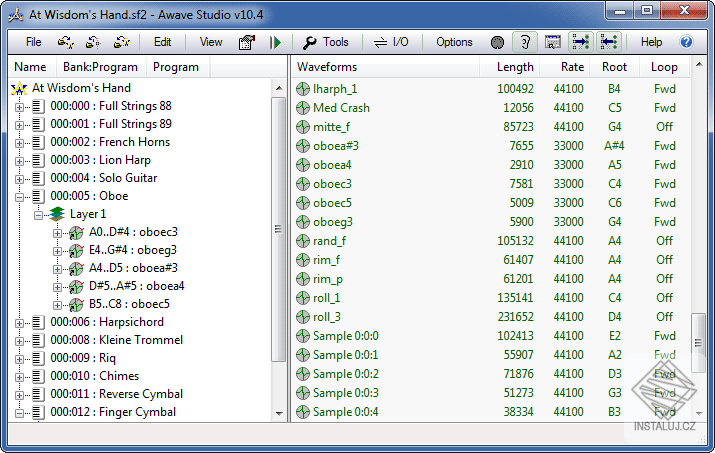Viewport: 715px width, 453px height.
Task: Expand the A4..D5 oboea#3 region node
Action: 56,268
